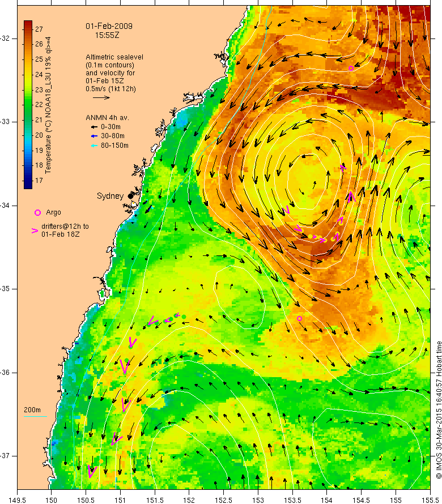Click the colorbar tick label 27
The height and width of the screenshot is (504, 442).
(x=39, y=29)
